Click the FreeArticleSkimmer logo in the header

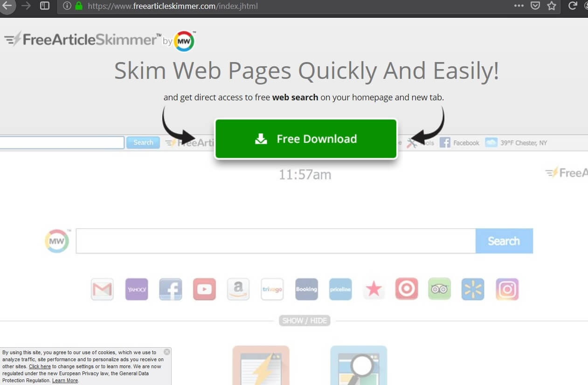tap(83, 40)
